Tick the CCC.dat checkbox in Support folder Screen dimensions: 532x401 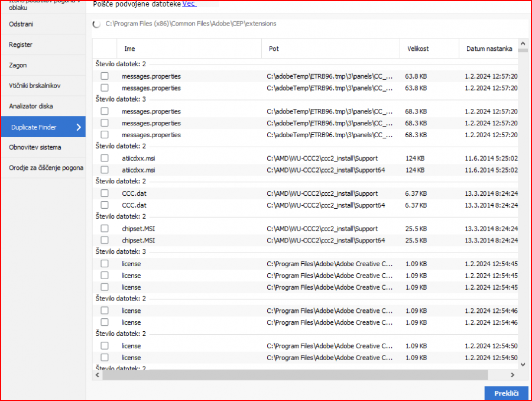[105, 193]
